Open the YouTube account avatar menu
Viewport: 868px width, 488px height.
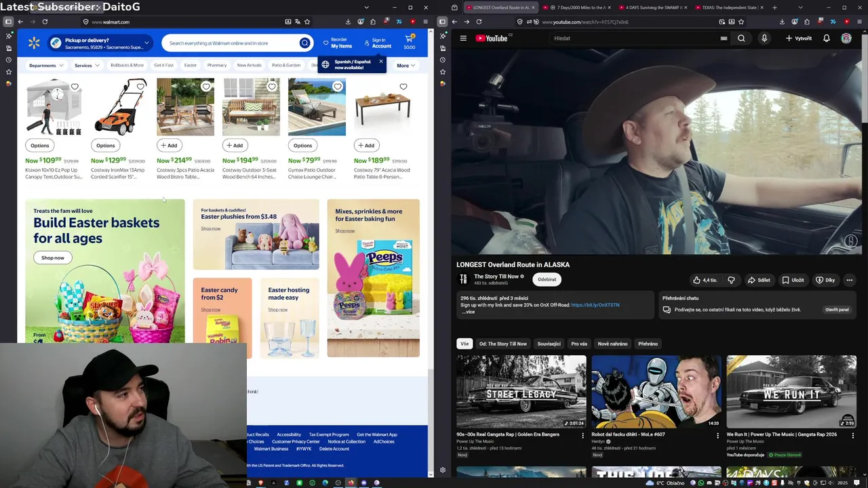(x=846, y=38)
